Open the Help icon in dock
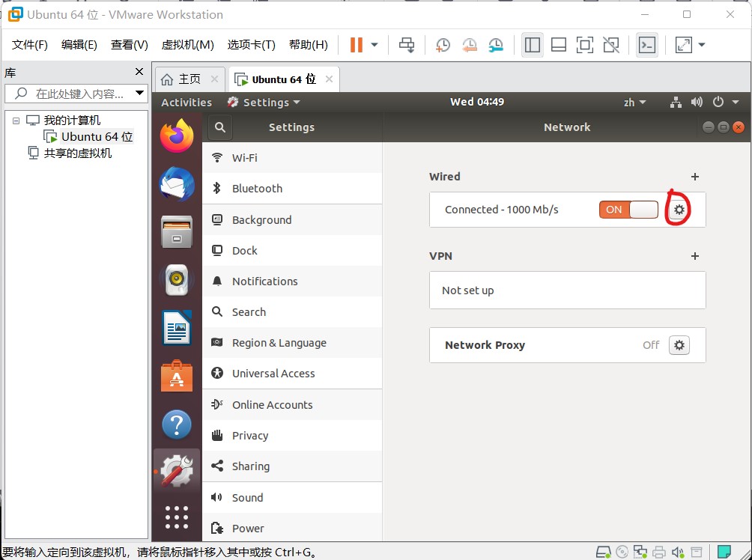 (x=177, y=424)
